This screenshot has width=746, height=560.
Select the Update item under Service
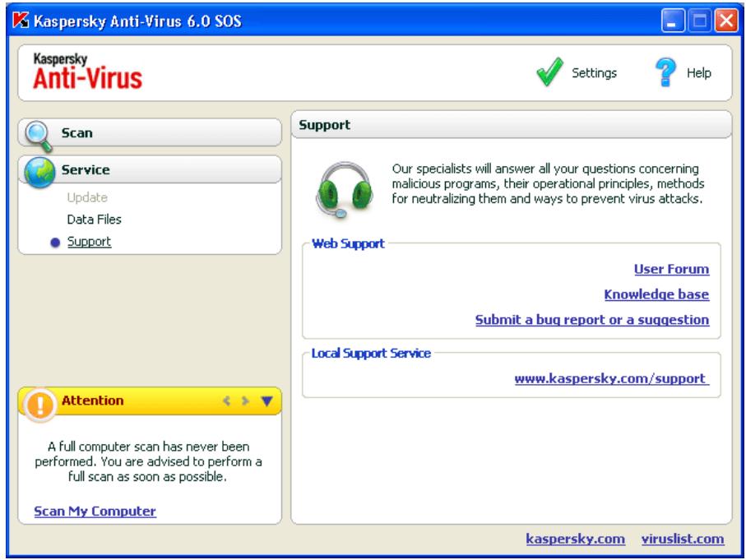[87, 197]
